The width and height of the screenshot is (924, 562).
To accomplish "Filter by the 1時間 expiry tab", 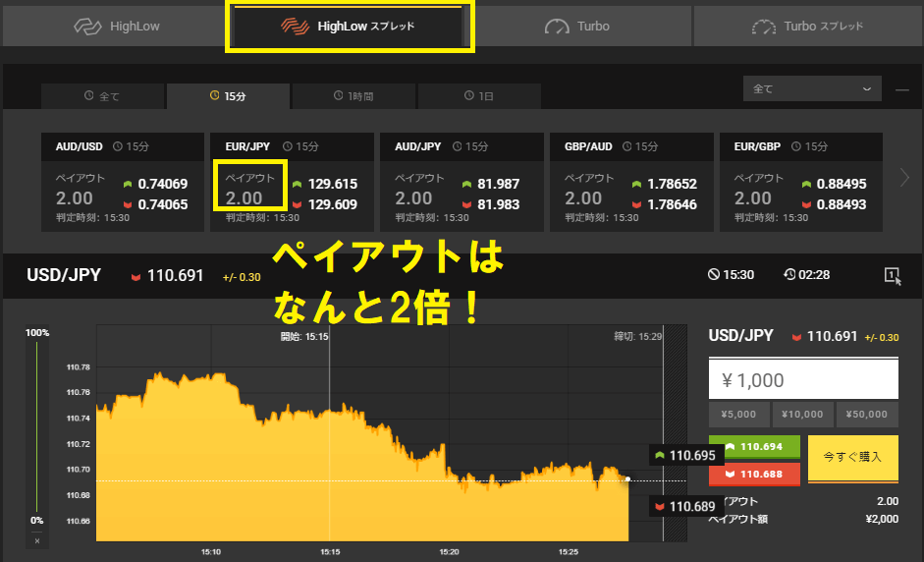I will pyautogui.click(x=353, y=96).
